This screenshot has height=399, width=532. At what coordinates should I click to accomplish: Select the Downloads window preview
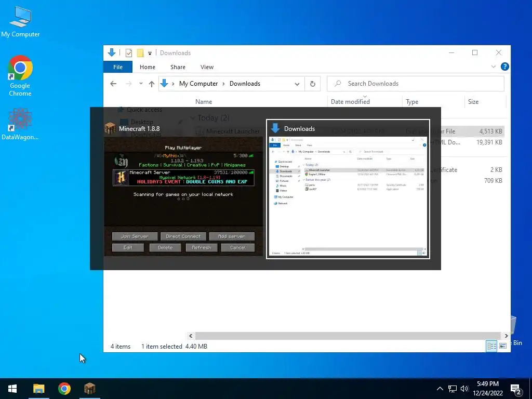click(x=348, y=189)
